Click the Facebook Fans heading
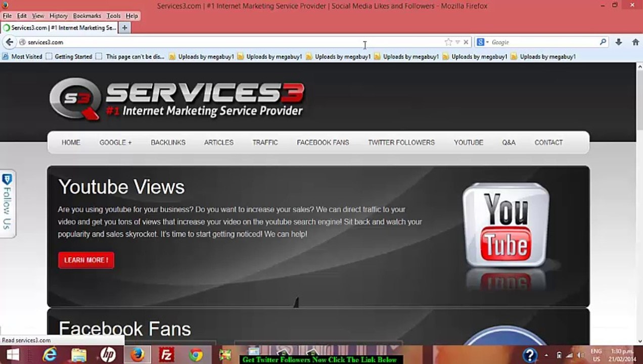643x364 pixels. tap(125, 329)
